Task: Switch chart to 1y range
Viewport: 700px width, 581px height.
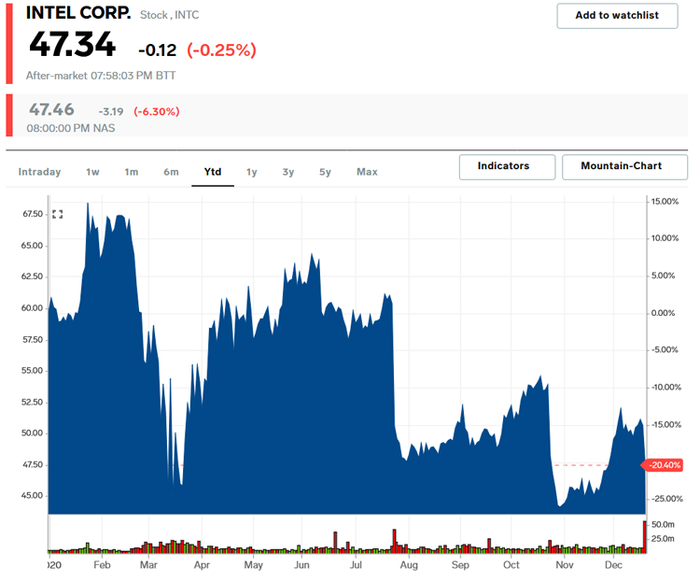Action: pyautogui.click(x=252, y=172)
